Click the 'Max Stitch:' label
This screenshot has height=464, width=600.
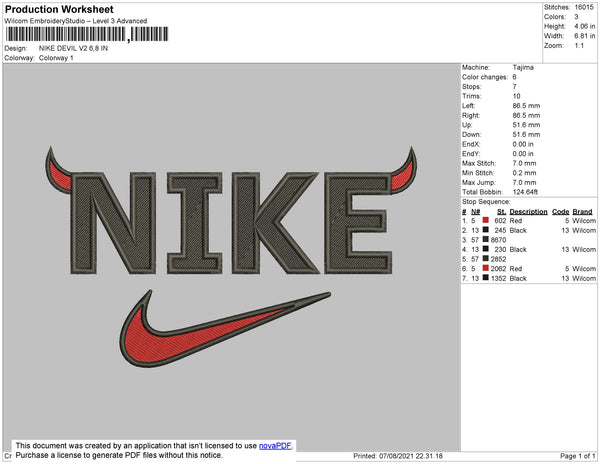[479, 163]
